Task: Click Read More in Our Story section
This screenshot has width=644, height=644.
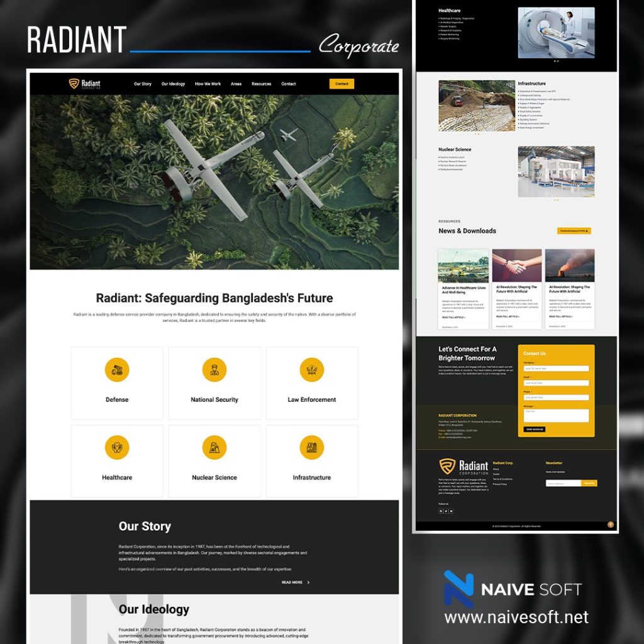Action: pyautogui.click(x=295, y=582)
